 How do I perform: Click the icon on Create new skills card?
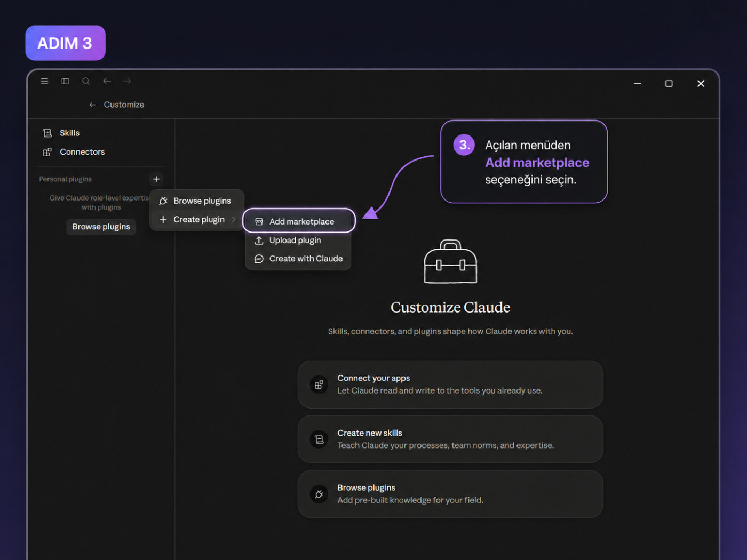click(x=319, y=439)
